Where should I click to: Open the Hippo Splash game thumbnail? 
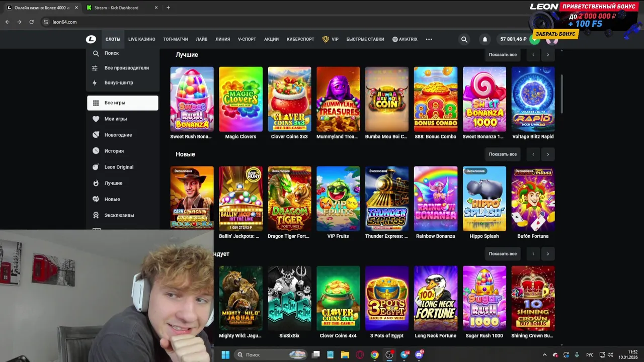pos(484,199)
